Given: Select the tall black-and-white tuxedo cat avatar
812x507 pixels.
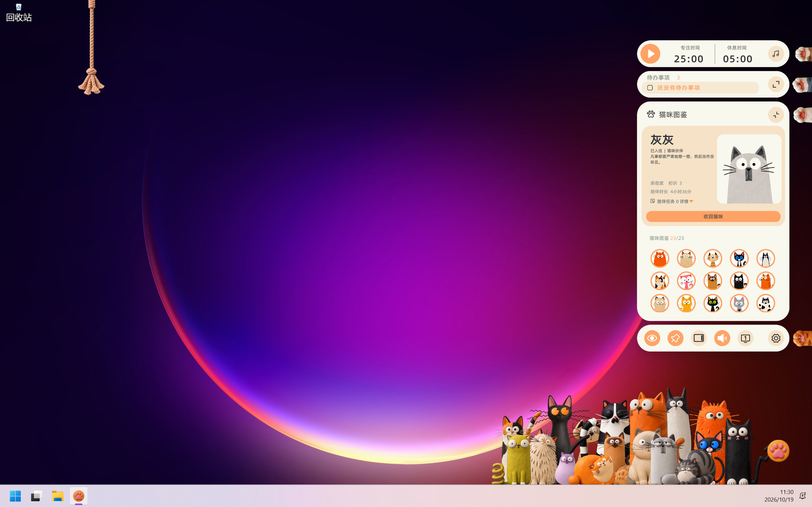Looking at the screenshot, I should coord(766,258).
